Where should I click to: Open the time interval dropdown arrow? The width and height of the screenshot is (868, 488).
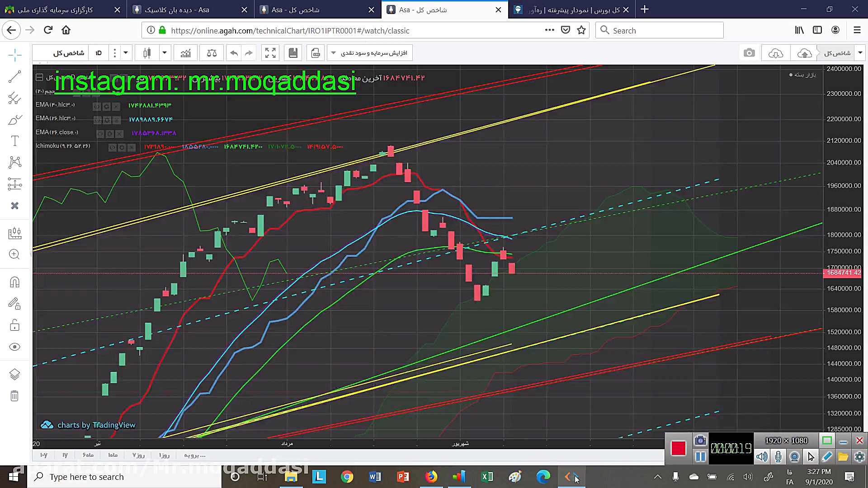pyautogui.click(x=126, y=53)
